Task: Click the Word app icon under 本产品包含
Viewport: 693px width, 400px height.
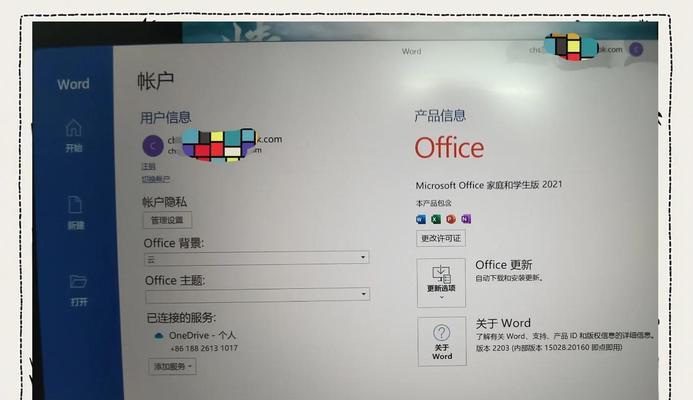Action: click(x=421, y=219)
